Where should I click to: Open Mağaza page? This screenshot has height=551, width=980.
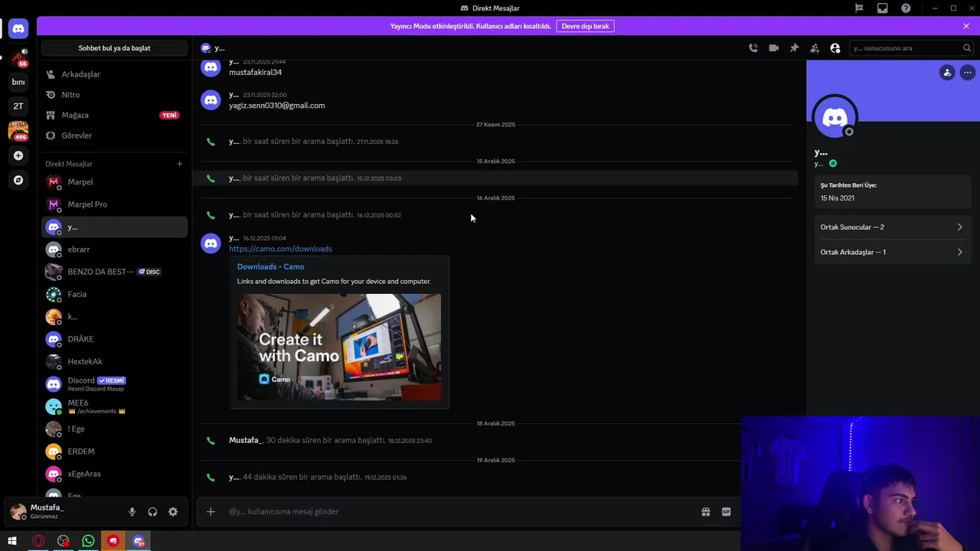click(x=114, y=115)
